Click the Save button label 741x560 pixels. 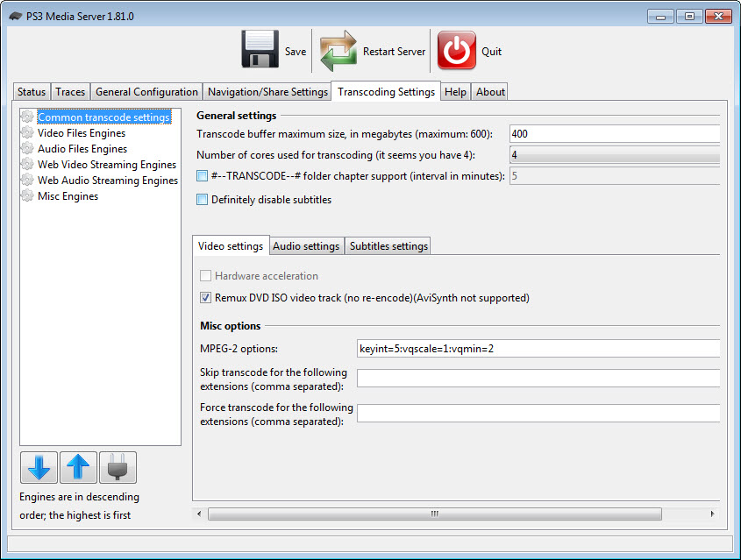coord(296,52)
